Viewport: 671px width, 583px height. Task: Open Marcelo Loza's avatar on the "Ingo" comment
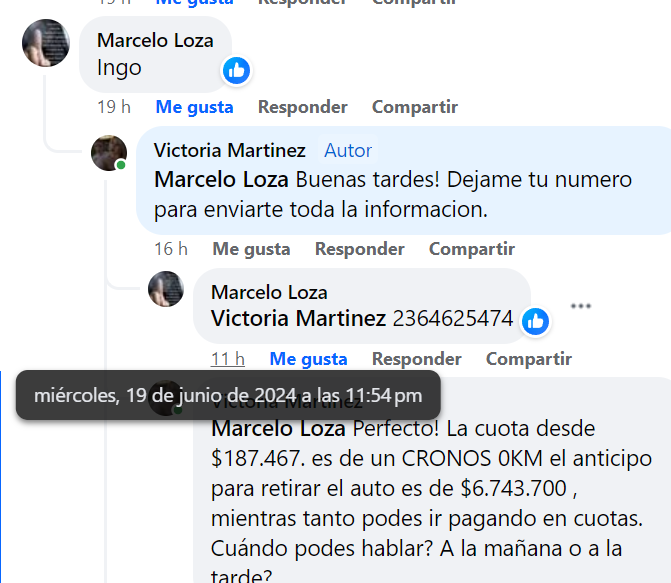tap(46, 43)
